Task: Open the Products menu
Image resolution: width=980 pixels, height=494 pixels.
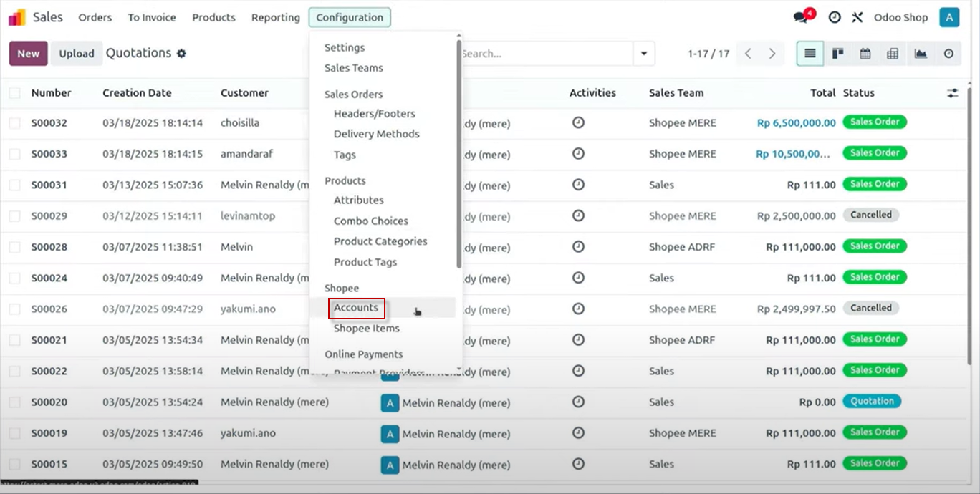Action: [213, 17]
